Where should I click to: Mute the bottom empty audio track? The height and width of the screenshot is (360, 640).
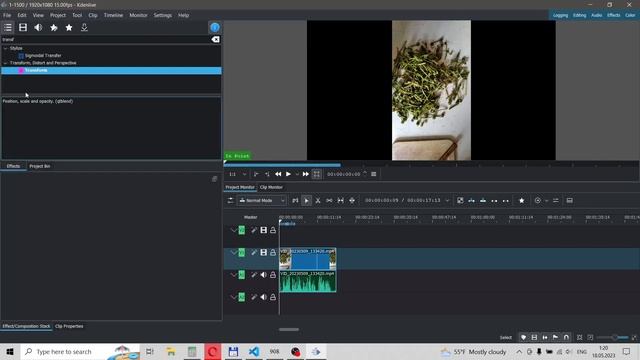(264, 297)
